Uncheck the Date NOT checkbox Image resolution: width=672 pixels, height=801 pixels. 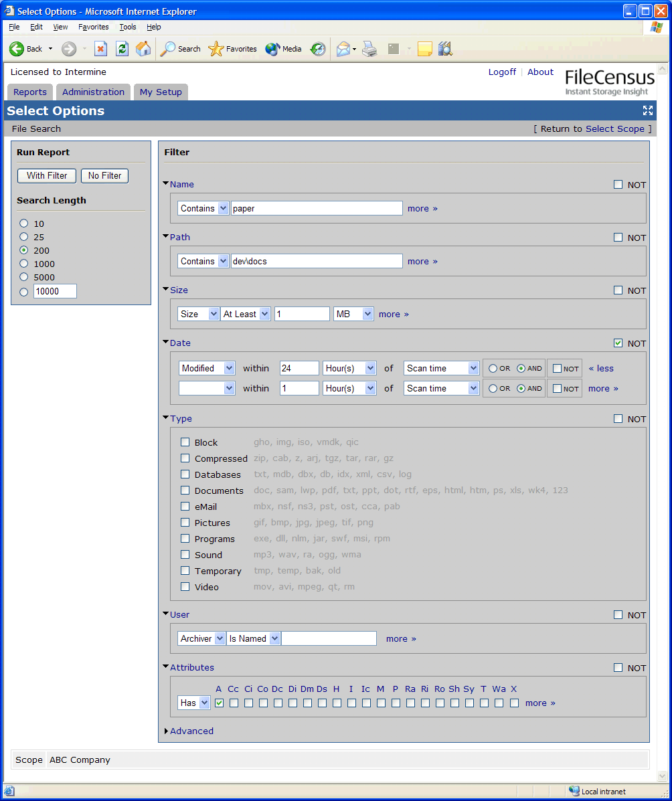tap(618, 343)
